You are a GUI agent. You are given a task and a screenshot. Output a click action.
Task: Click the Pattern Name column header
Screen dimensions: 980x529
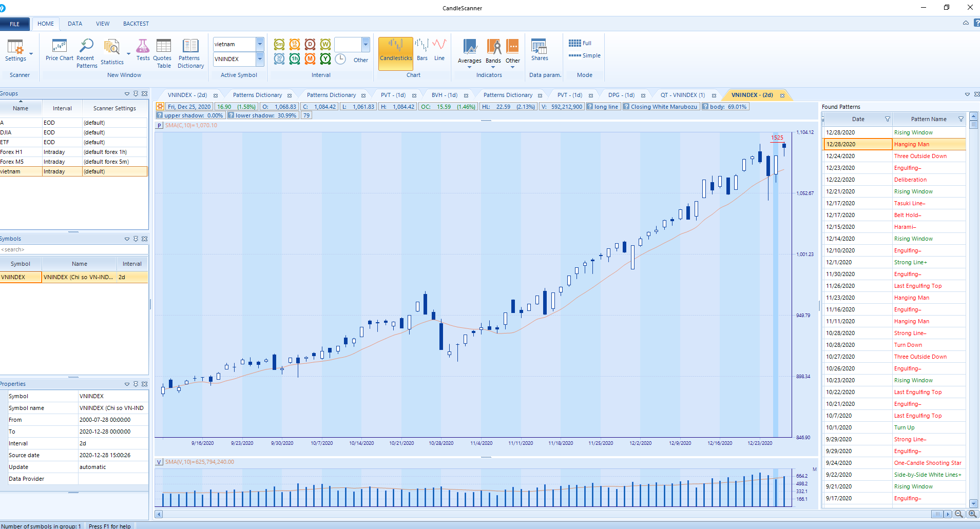(x=928, y=119)
